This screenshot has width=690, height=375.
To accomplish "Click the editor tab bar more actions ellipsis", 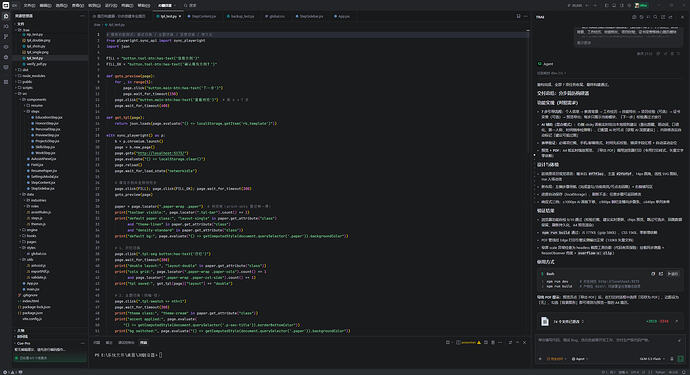I will point(525,16).
